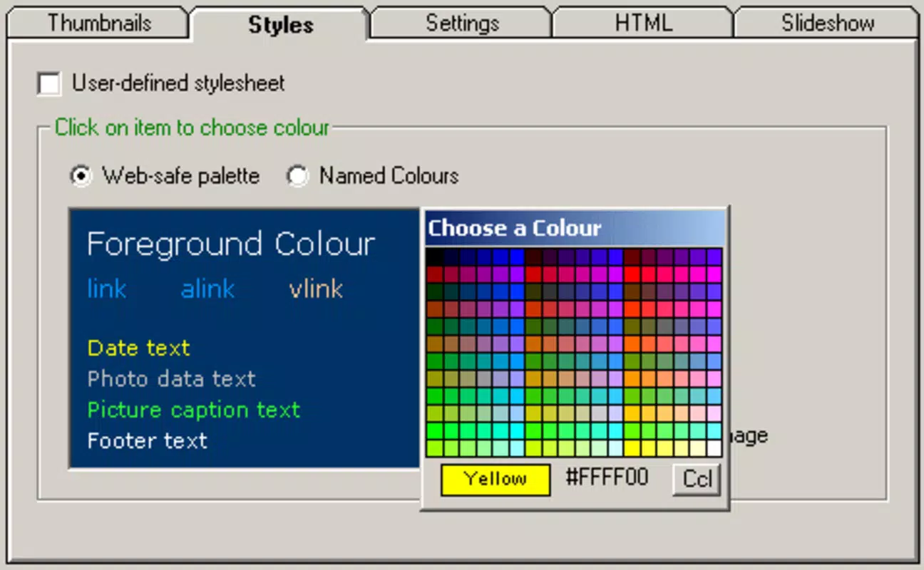Select the Styles tab
This screenshot has height=570, width=924.
(x=280, y=24)
